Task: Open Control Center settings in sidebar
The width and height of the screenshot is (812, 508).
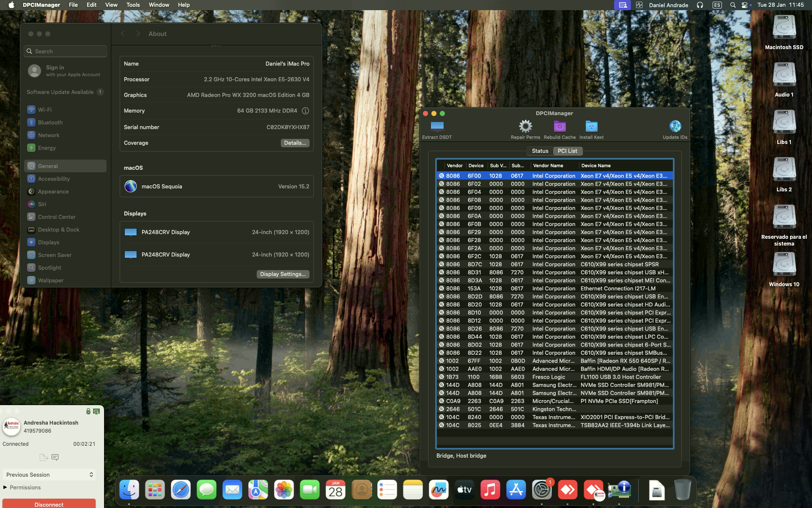Action: click(65, 217)
